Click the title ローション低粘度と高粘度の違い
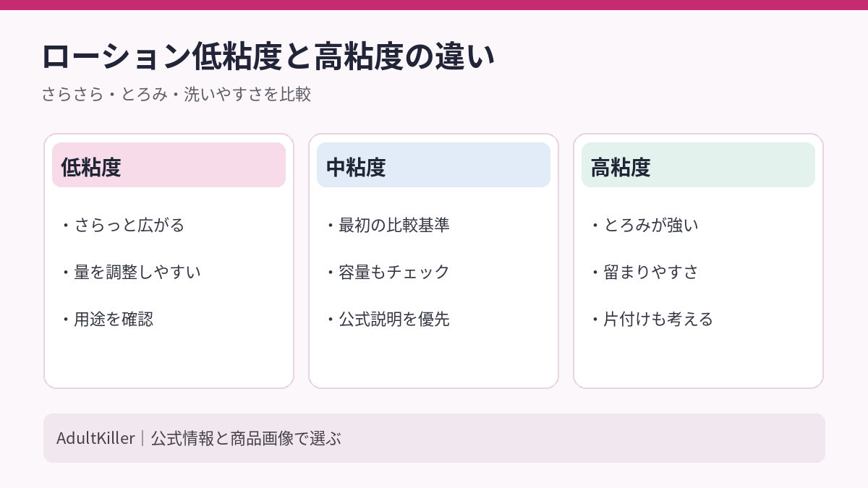Image resolution: width=868 pixels, height=488 pixels. pyautogui.click(x=269, y=57)
